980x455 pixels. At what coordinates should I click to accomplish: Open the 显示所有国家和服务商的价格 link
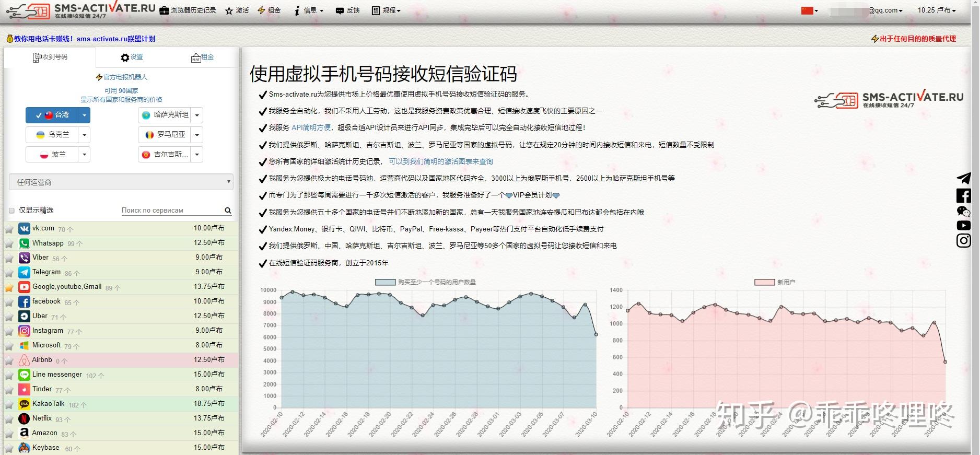click(x=121, y=99)
